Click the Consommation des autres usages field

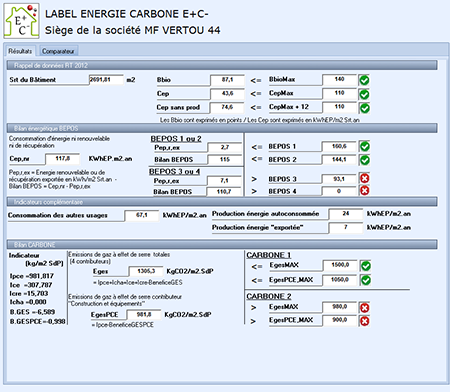[142, 215]
